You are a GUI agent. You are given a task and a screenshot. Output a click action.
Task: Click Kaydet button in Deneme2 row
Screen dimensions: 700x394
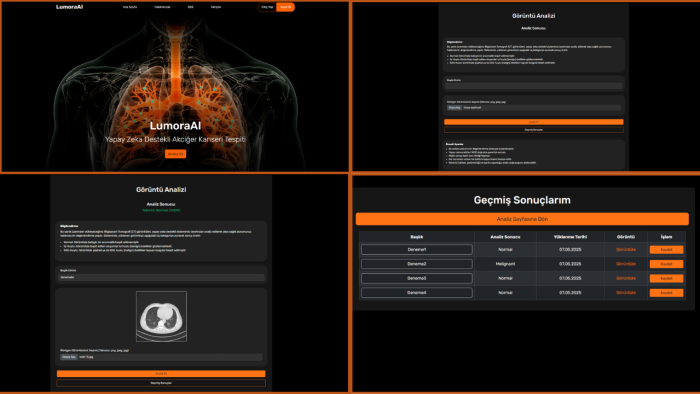(666, 264)
